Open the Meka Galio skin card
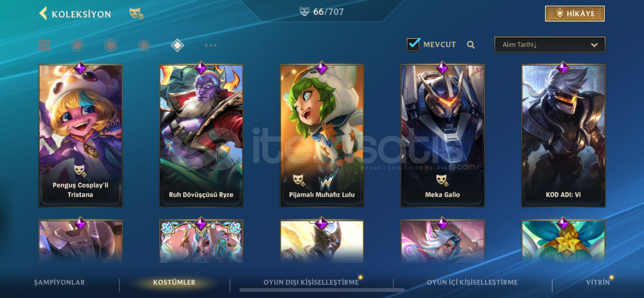Image resolution: width=644 pixels, height=298 pixels. click(x=443, y=135)
